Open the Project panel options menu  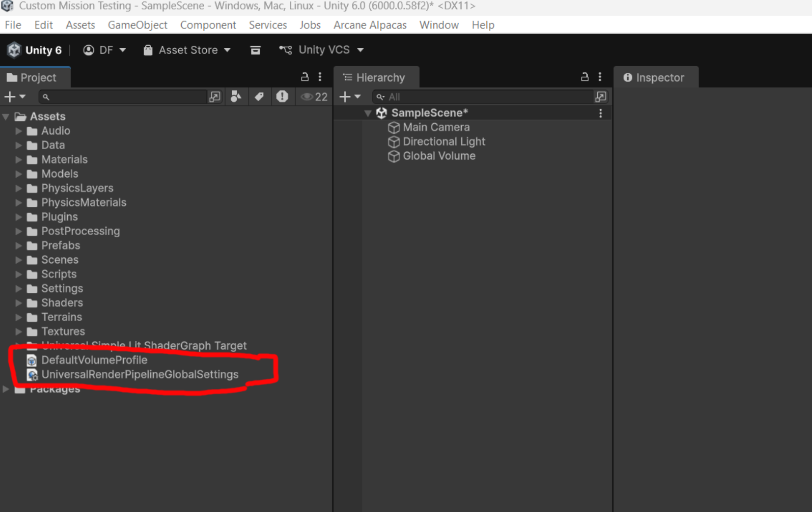320,77
